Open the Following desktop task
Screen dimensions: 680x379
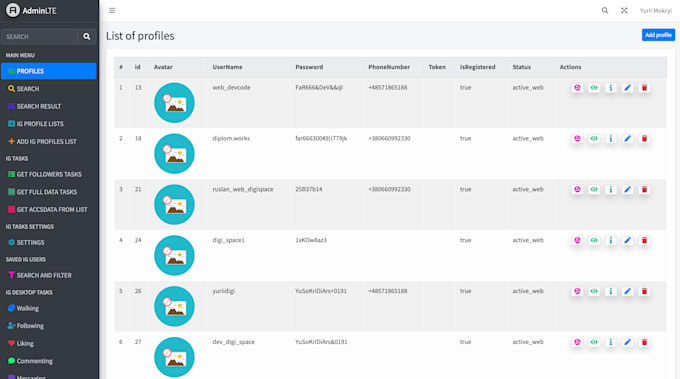pos(49,326)
